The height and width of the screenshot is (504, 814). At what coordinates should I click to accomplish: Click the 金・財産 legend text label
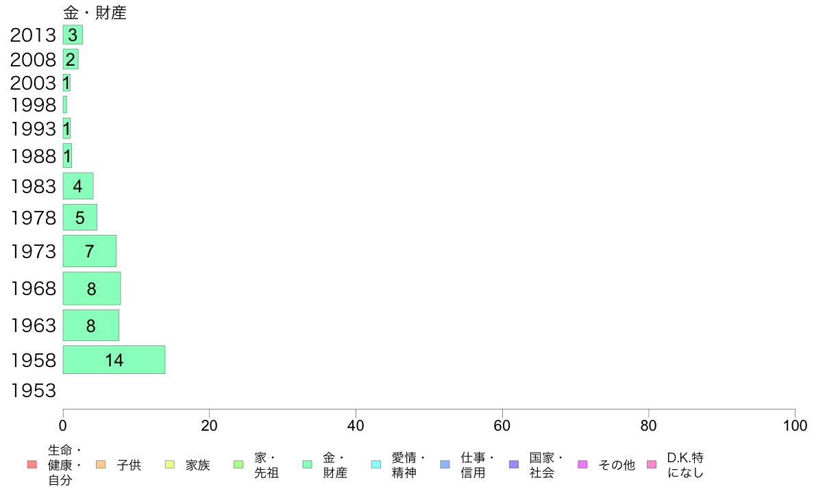[x=335, y=465]
